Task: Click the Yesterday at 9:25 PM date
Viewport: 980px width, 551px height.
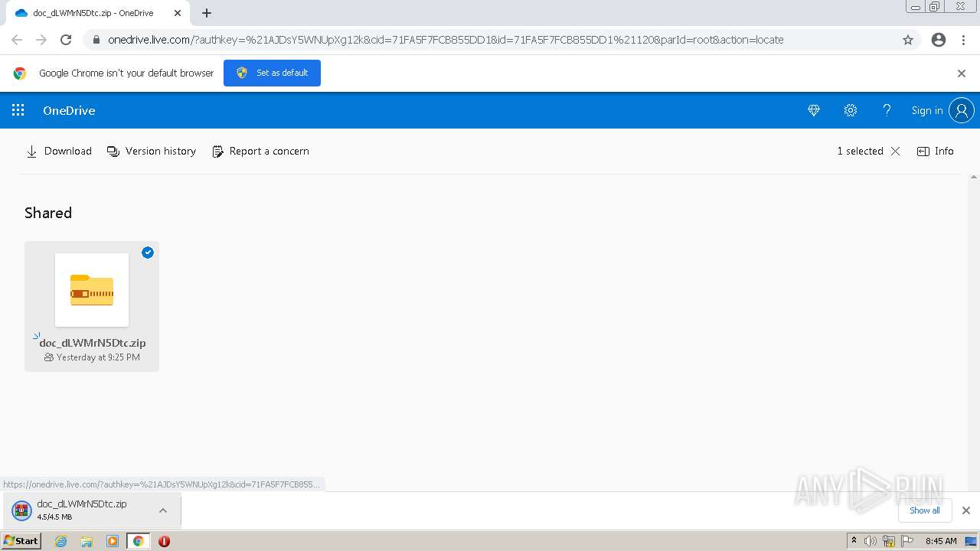Action: (x=98, y=357)
